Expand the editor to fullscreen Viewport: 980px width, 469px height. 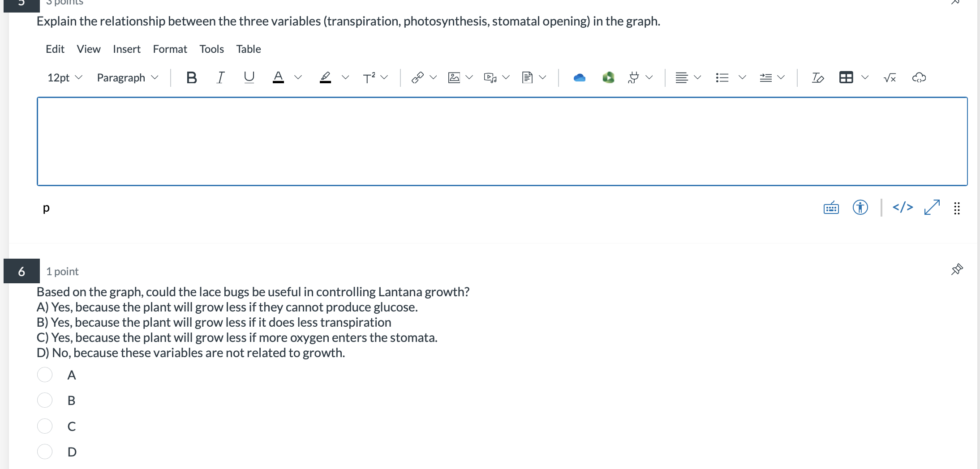pyautogui.click(x=932, y=208)
